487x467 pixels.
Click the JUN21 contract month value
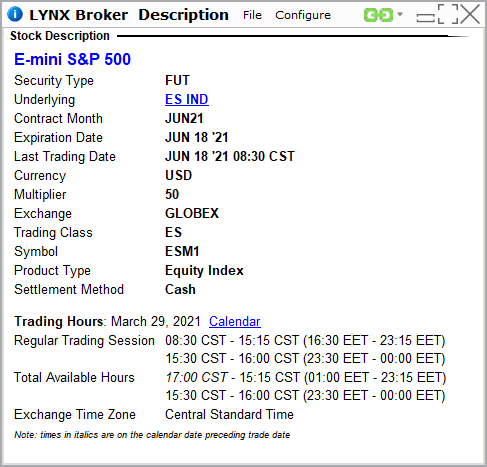(x=184, y=118)
